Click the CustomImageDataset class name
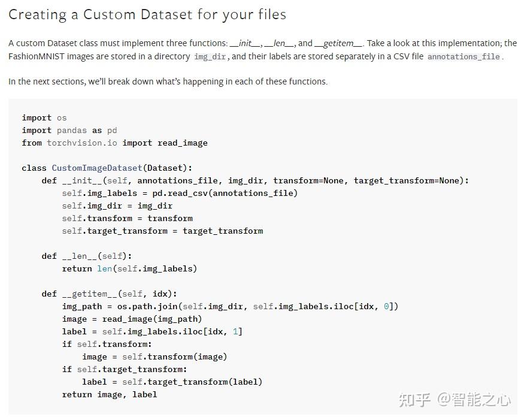 tap(97, 168)
